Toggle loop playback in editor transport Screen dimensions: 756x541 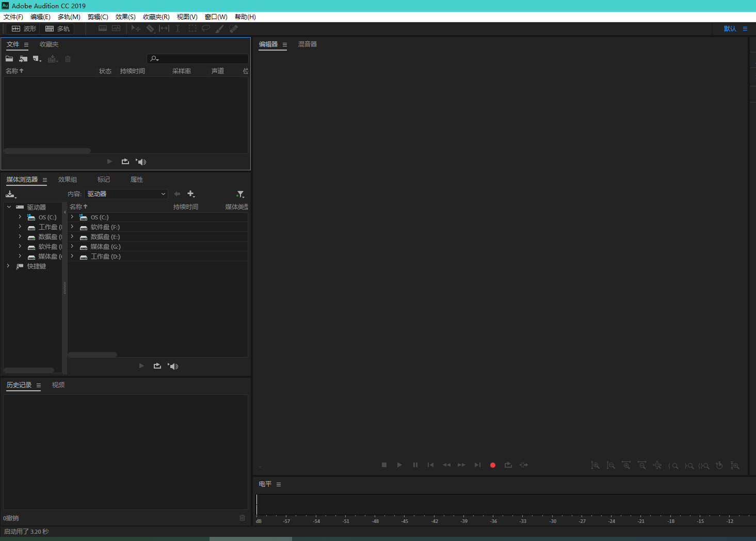point(508,465)
